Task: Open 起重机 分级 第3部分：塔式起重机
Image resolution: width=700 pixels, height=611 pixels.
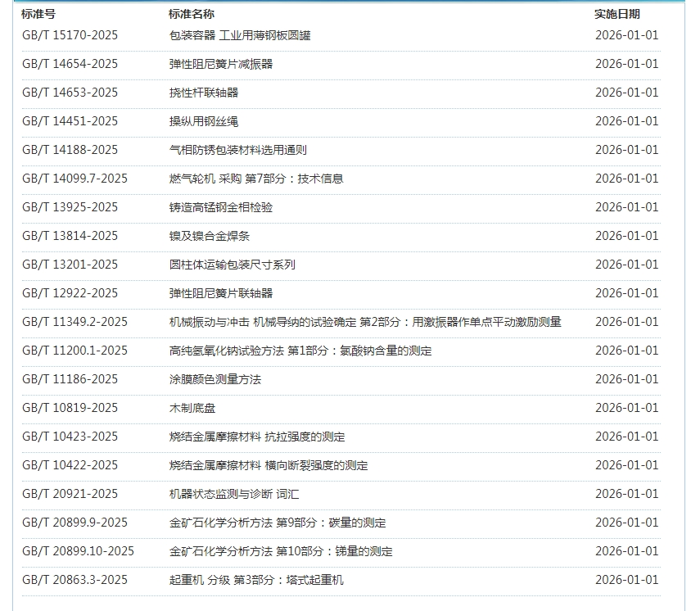Action: [256, 580]
